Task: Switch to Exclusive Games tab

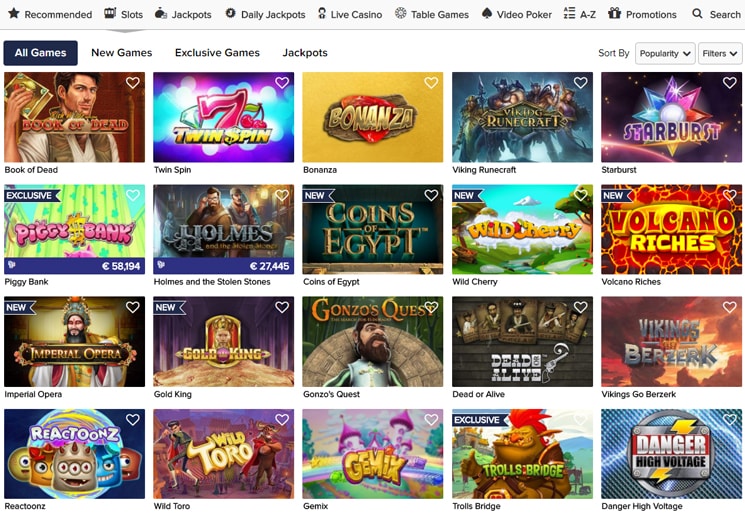Action: pyautogui.click(x=217, y=53)
